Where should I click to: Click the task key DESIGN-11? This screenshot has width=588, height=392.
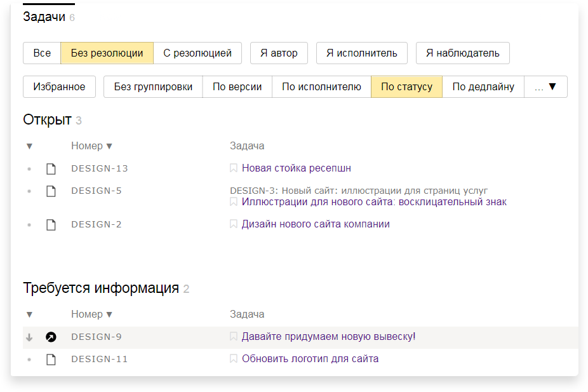[x=99, y=359]
